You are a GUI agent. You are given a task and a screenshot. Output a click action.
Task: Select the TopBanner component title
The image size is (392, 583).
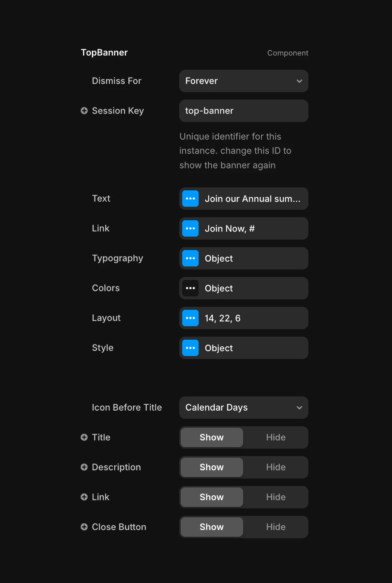[x=104, y=52]
